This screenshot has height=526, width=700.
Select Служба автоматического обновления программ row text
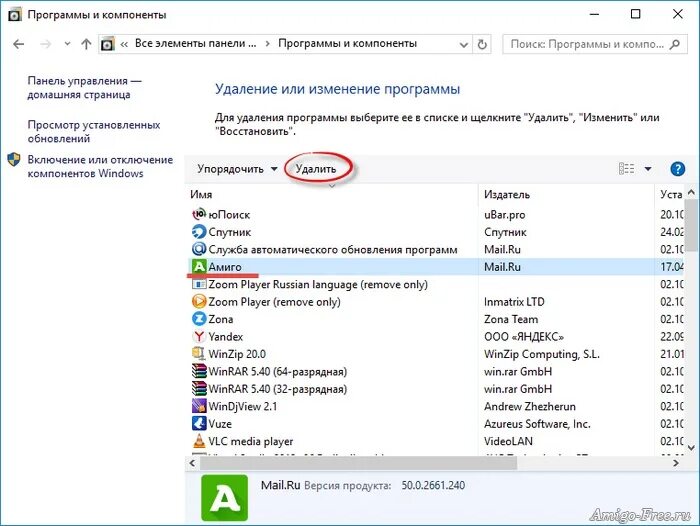333,249
